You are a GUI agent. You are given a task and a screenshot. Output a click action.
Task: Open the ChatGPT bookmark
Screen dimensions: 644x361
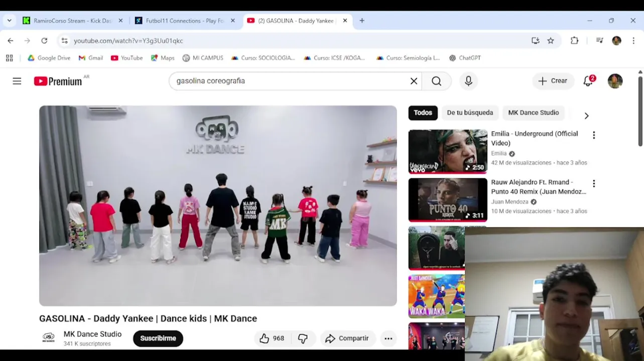pos(465,58)
